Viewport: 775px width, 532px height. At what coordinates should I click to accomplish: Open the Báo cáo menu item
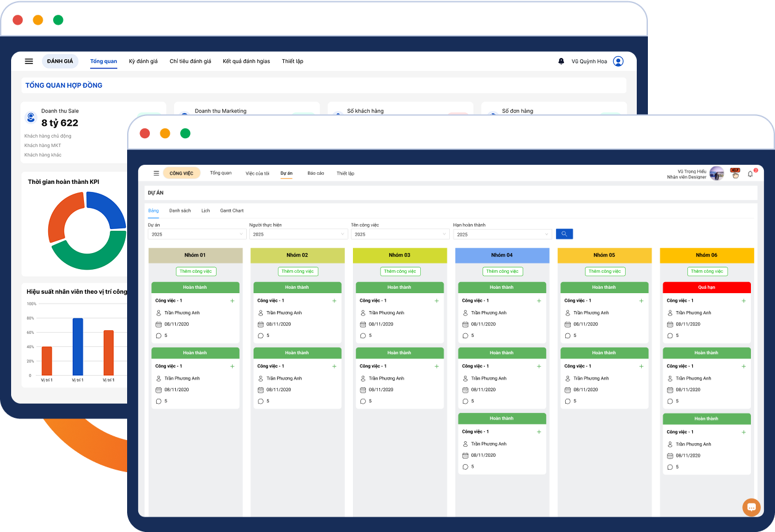(x=315, y=173)
